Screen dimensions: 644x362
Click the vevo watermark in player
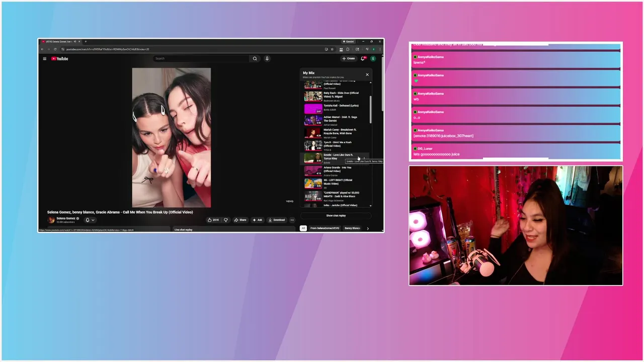pyautogui.click(x=289, y=201)
